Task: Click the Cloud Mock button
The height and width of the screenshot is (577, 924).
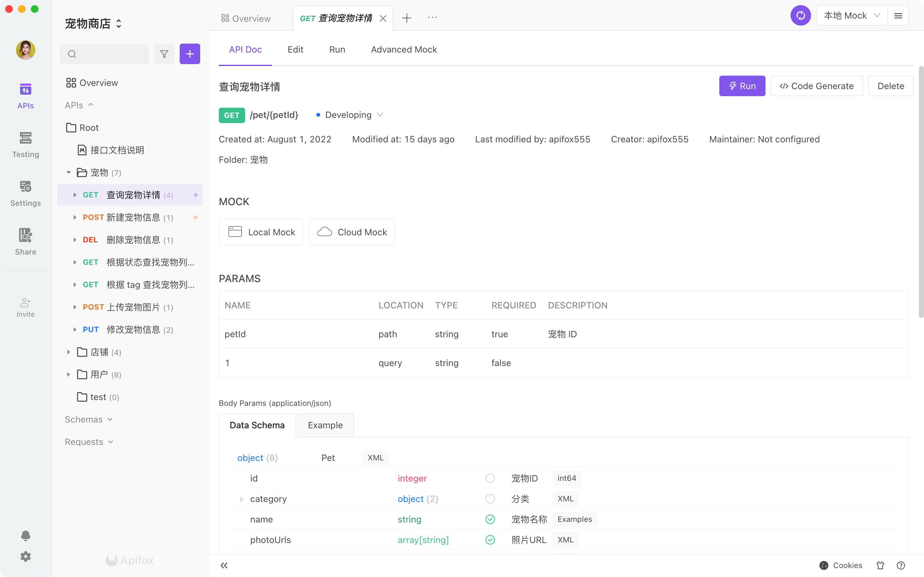Action: pos(352,232)
